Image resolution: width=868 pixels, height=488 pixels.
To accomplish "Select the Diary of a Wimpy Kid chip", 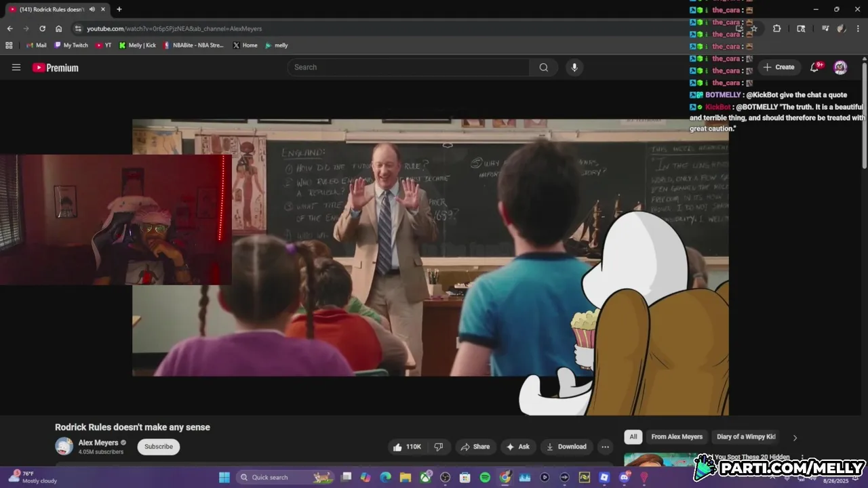I will (x=746, y=437).
